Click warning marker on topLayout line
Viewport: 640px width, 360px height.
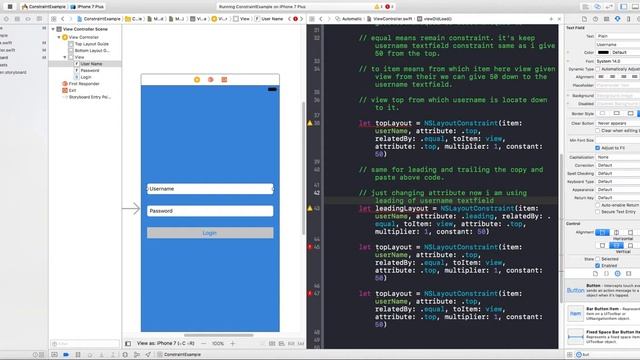310,123
